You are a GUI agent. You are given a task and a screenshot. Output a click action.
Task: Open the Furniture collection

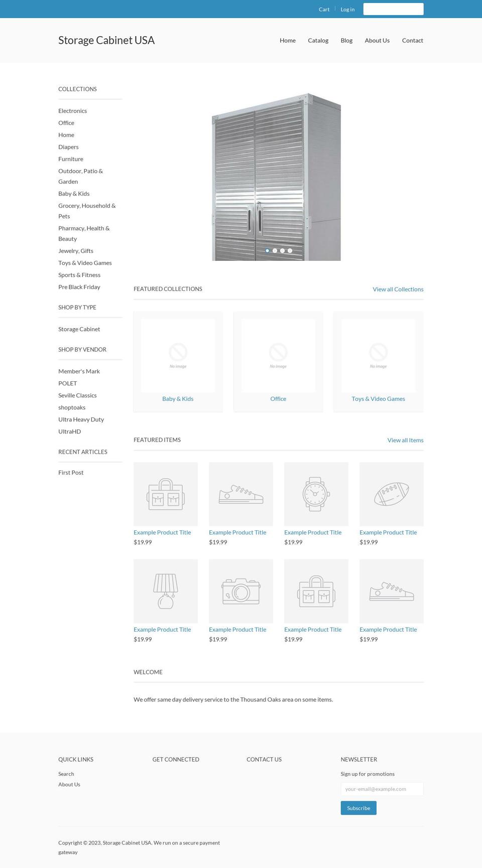[x=71, y=159]
